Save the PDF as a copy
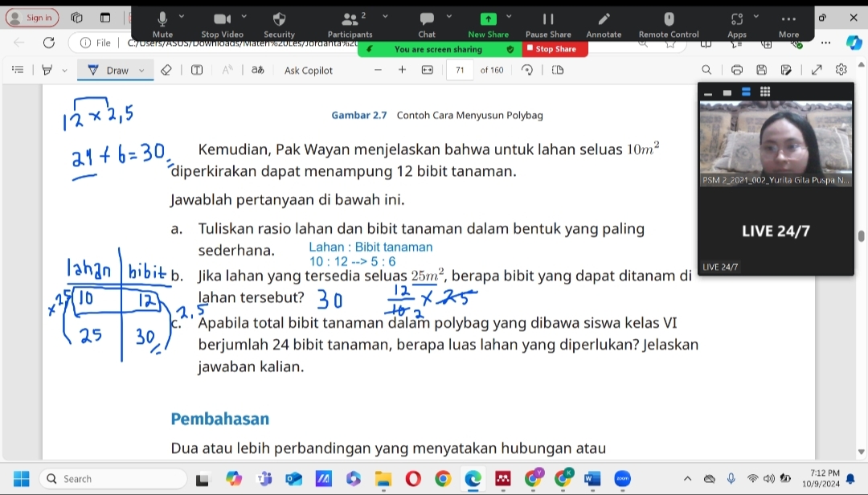The image size is (868, 495). (786, 70)
